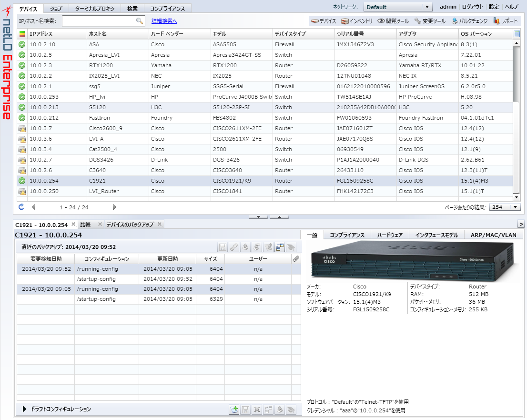Viewport: 527px width, 420px height.
Task: Create a new draft configuration
Action: [x=234, y=410]
